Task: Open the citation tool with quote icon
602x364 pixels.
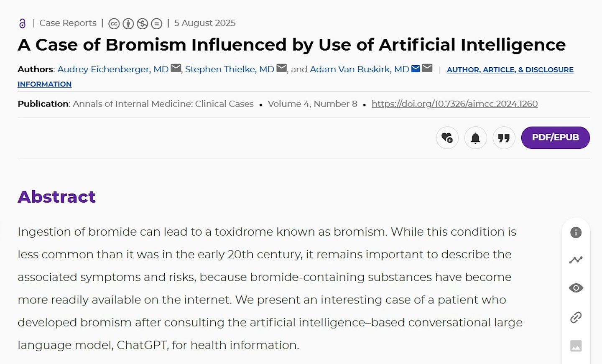Action: click(x=504, y=138)
